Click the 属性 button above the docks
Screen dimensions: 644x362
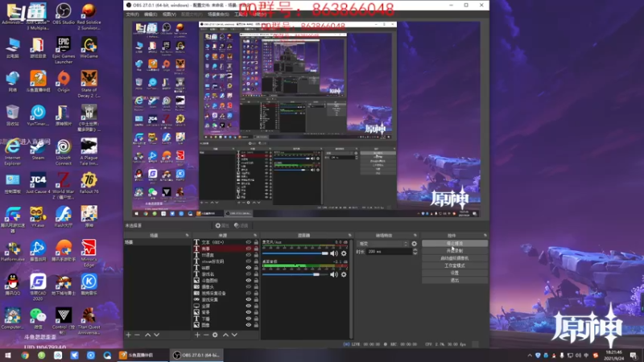click(x=222, y=225)
